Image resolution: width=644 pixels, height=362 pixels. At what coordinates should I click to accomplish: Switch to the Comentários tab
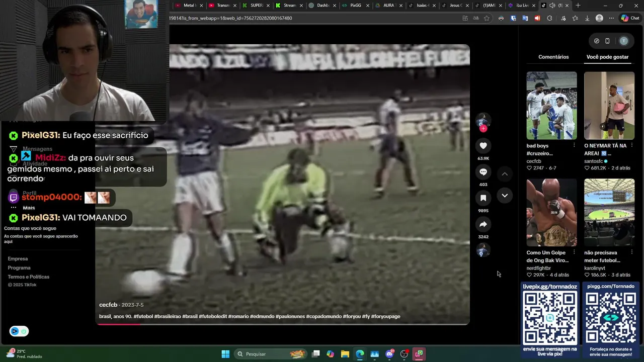pos(553,57)
